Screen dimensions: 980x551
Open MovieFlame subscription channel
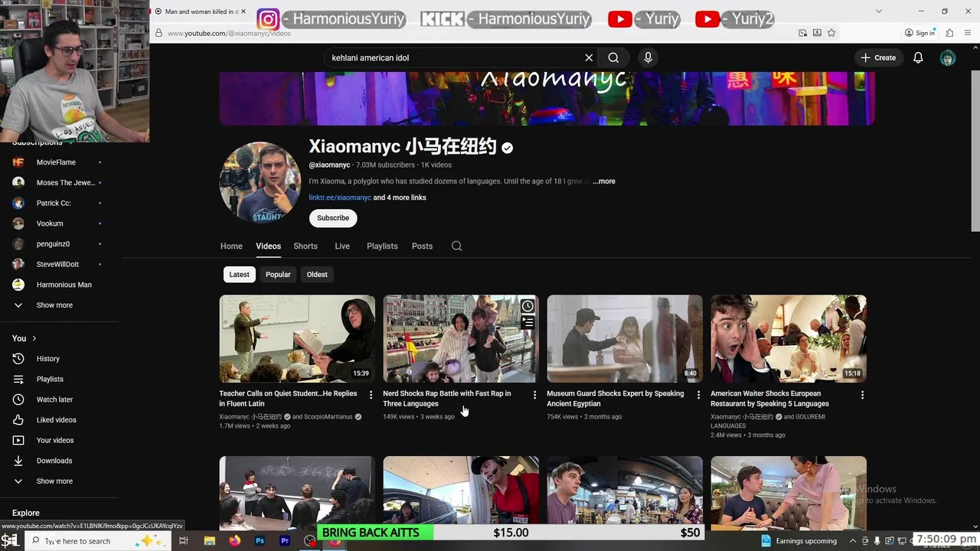point(57,162)
